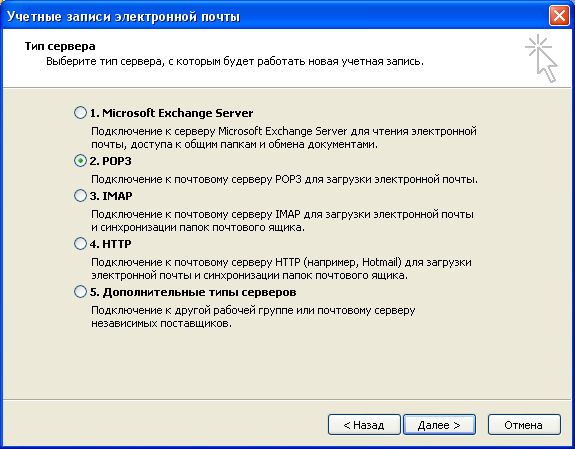
Task: Go back with the < Назад button
Action: [364, 425]
